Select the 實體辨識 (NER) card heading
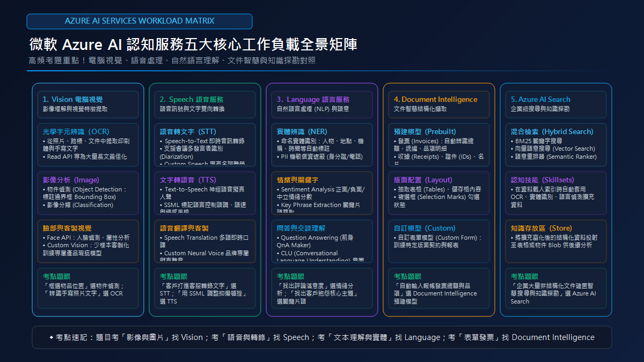Screen dimensions: 644x362 (302, 131)
